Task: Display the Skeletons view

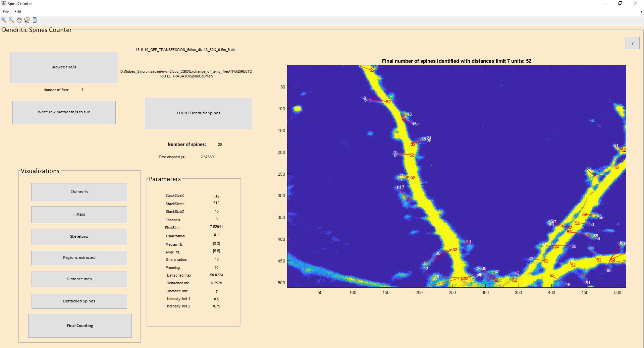Action: point(79,237)
